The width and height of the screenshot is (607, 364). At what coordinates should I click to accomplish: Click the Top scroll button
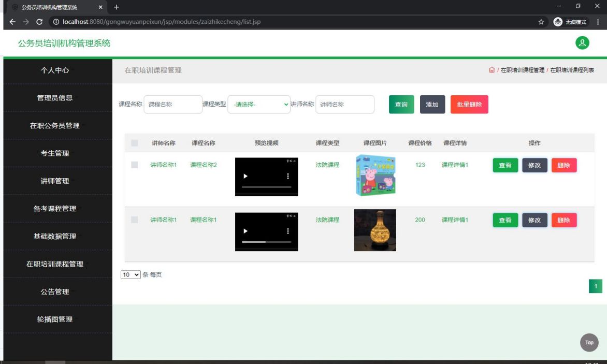click(x=589, y=343)
